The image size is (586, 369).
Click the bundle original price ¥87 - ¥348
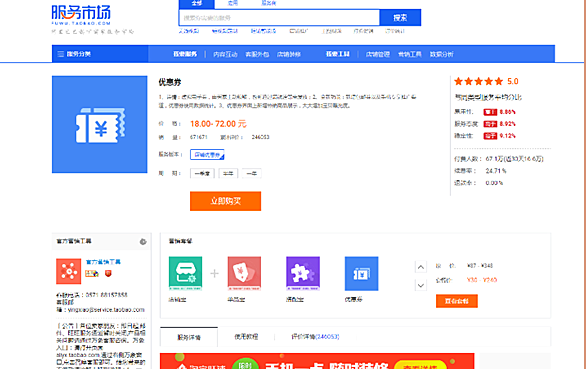480,266
